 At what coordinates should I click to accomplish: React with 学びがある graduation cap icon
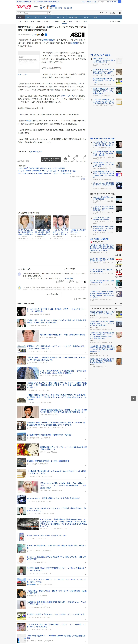[66, 159]
